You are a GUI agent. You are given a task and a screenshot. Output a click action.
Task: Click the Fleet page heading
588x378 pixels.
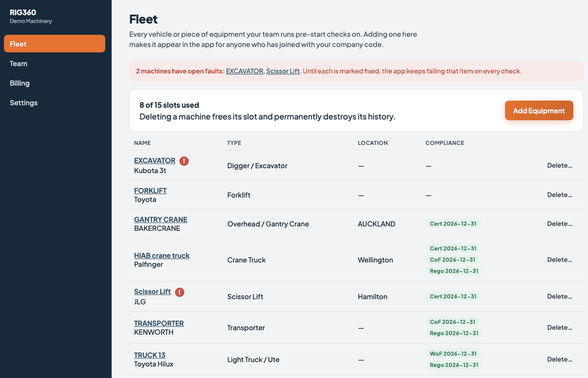[x=143, y=19]
